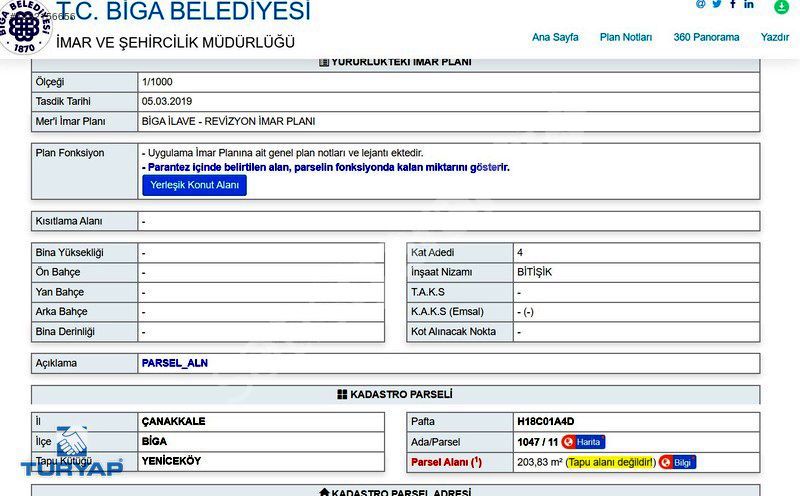Click the Kadastro Parseli section header
Image resolution: width=800 pixels, height=496 pixels.
click(x=395, y=395)
